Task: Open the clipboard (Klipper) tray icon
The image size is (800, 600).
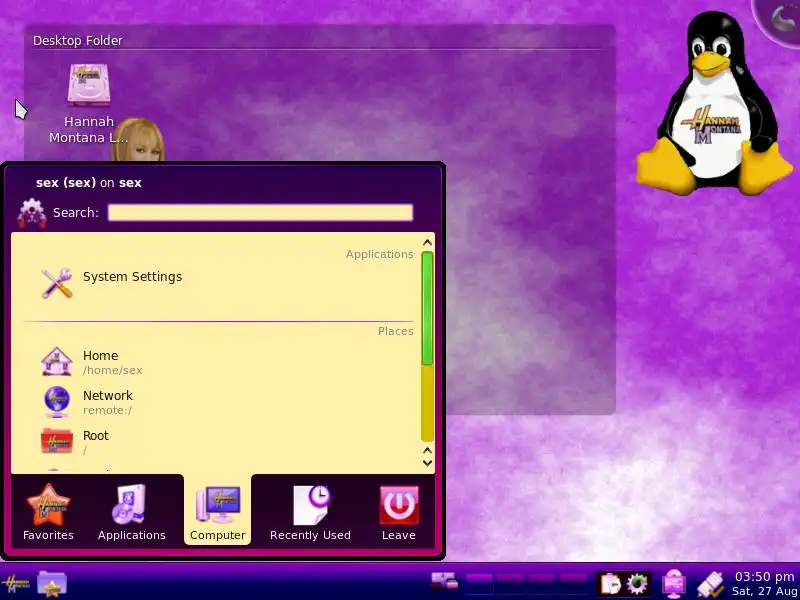Action: pos(610,584)
